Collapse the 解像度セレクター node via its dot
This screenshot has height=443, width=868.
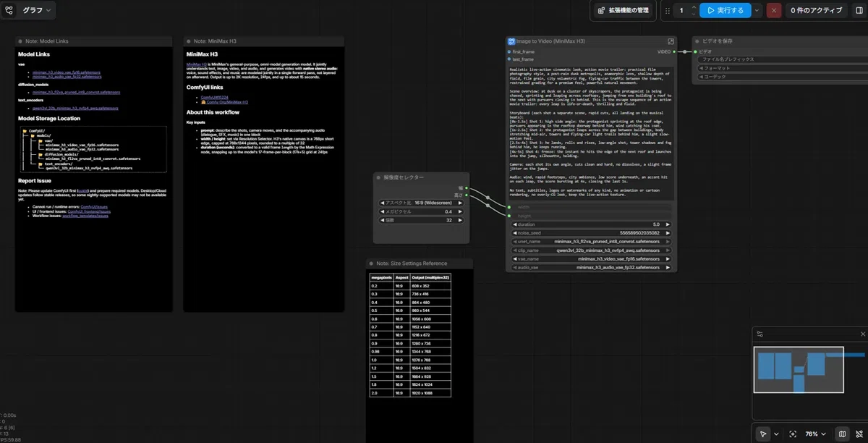point(379,177)
